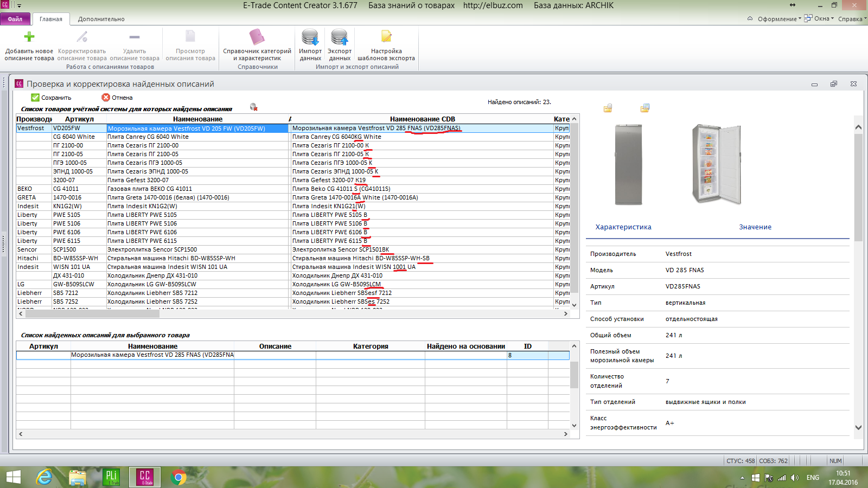Click the 'Плита Gefest 3200-07 К19' CDB cell

(422, 180)
